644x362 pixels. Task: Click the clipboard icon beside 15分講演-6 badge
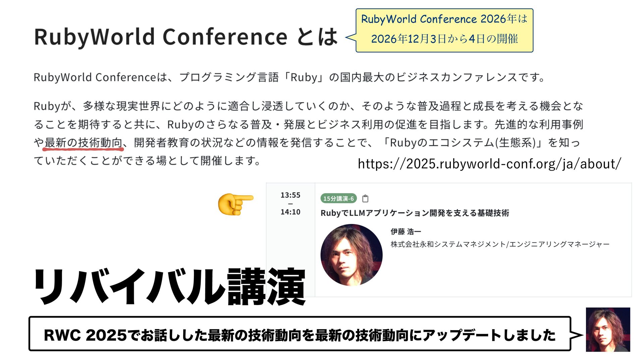point(365,198)
